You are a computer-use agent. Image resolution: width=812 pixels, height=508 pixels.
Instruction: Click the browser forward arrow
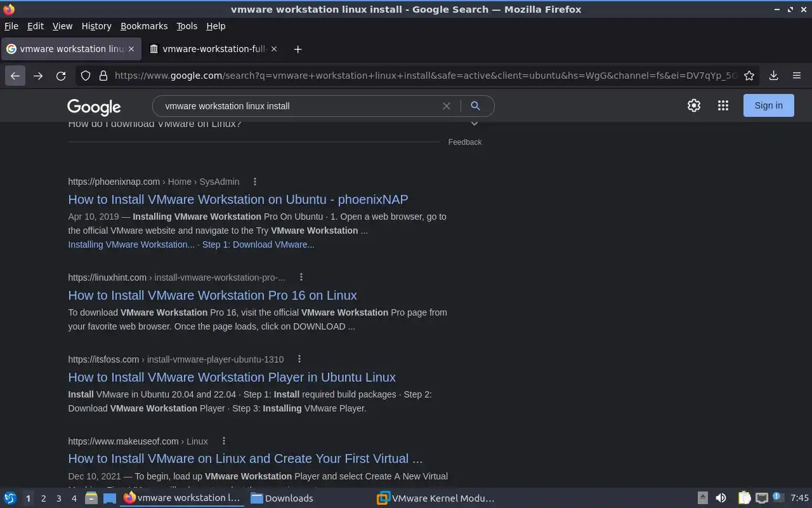[x=38, y=76]
